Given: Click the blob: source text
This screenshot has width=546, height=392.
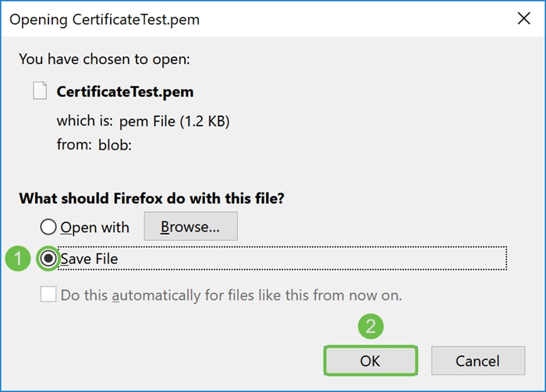Looking at the screenshot, I should coord(115,145).
